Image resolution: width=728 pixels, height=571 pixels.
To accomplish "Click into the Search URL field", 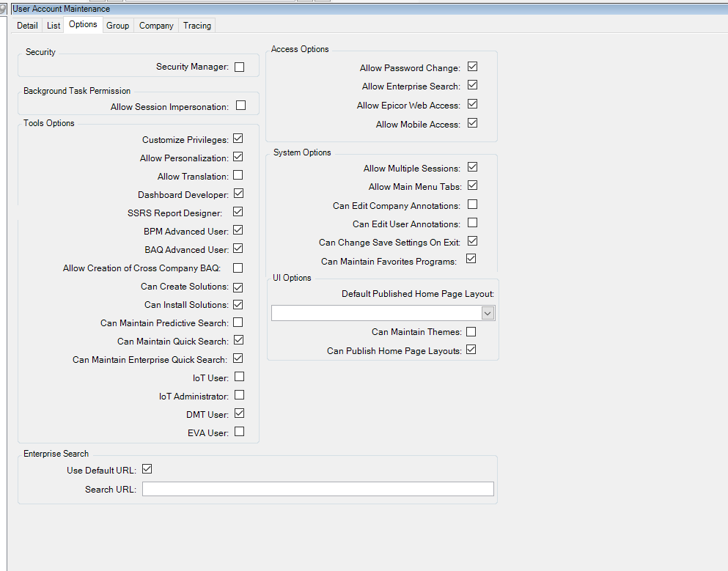I will click(318, 489).
